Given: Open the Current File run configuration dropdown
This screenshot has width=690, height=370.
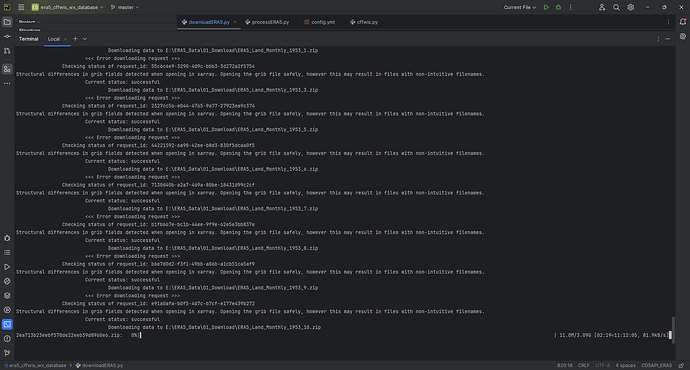Looking at the screenshot, I should click(520, 7).
